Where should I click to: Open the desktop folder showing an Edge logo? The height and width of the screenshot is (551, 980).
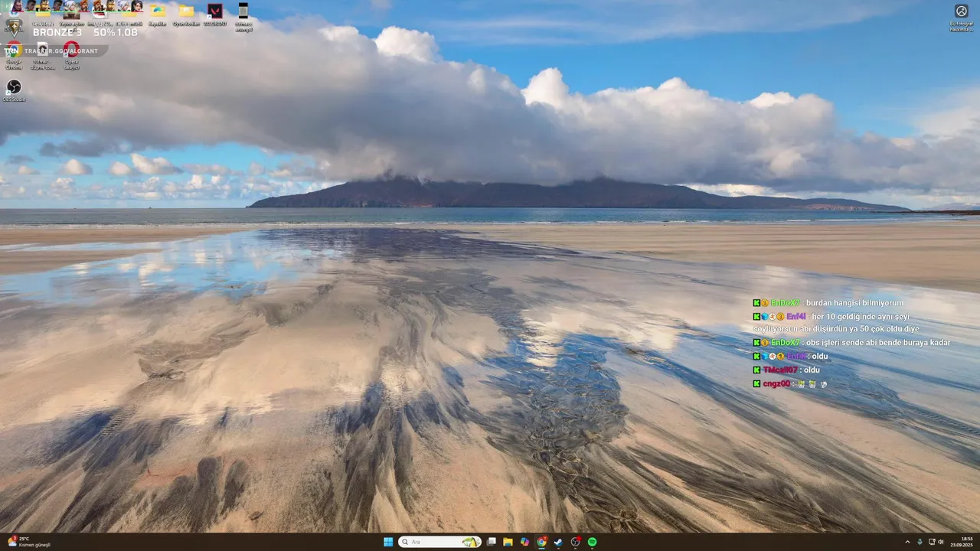coord(158,15)
